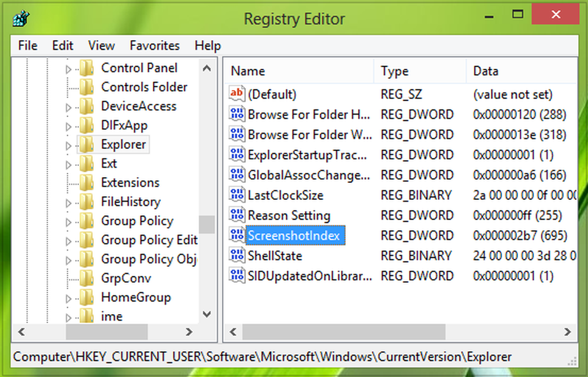Click the HomeGroup folder icon
Screen dimensions: 588x377
87,298
